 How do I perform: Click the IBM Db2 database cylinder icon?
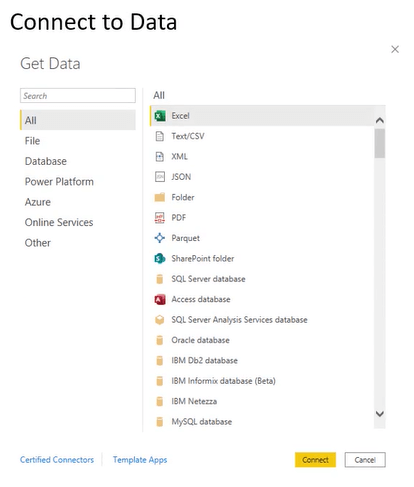point(160,360)
